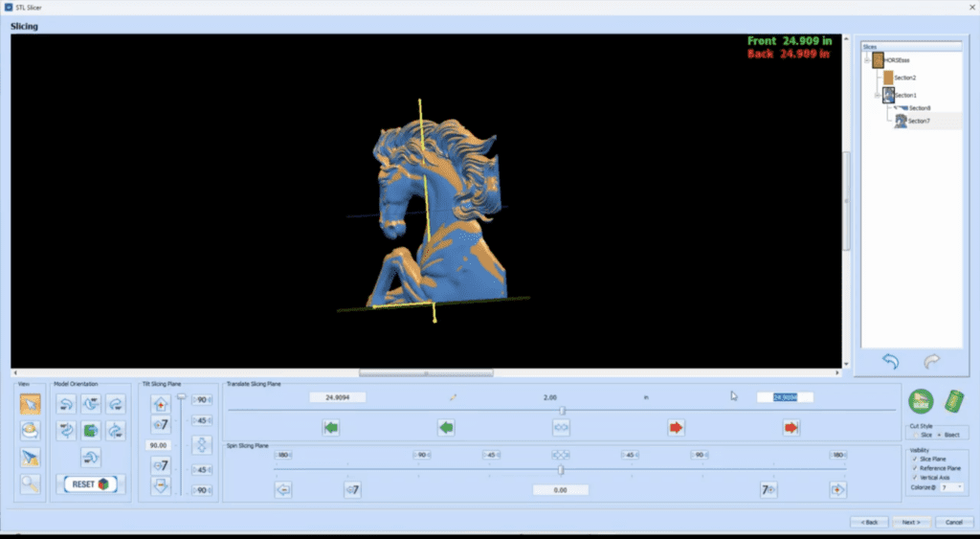
Task: Click the magnifying glass zoom tool
Action: click(x=30, y=485)
